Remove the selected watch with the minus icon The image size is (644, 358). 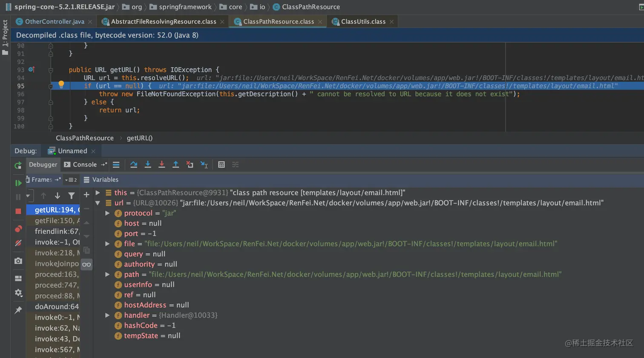[x=86, y=209]
